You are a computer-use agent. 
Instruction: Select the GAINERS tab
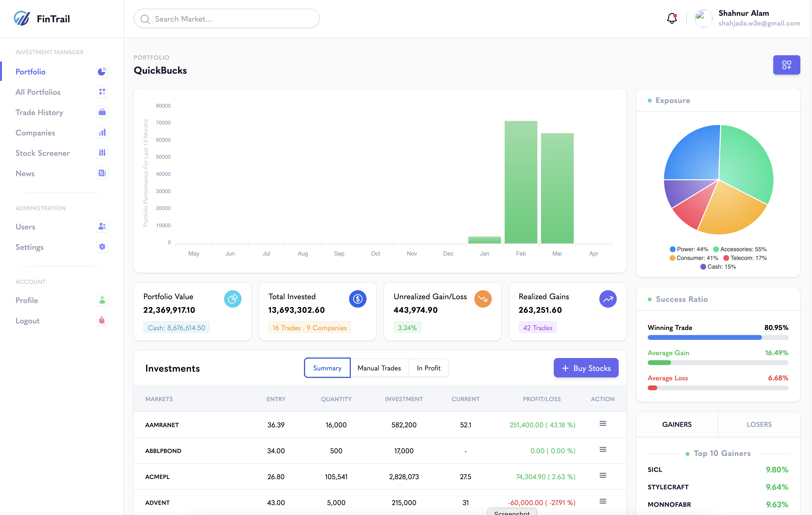pyautogui.click(x=677, y=425)
